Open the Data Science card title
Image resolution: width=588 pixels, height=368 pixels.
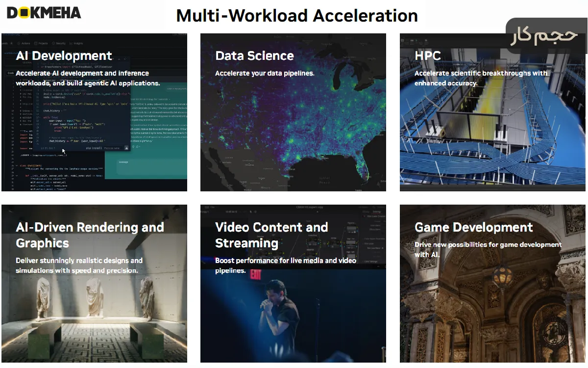coord(254,56)
